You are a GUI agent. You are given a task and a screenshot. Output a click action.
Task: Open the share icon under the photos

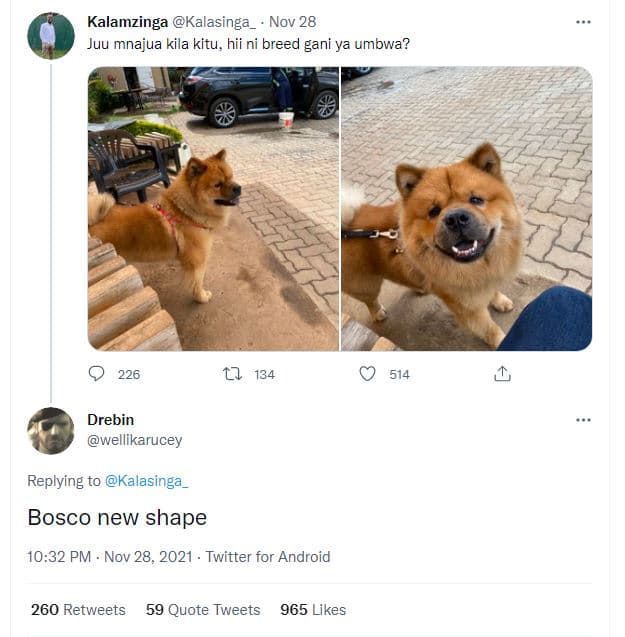(502, 374)
